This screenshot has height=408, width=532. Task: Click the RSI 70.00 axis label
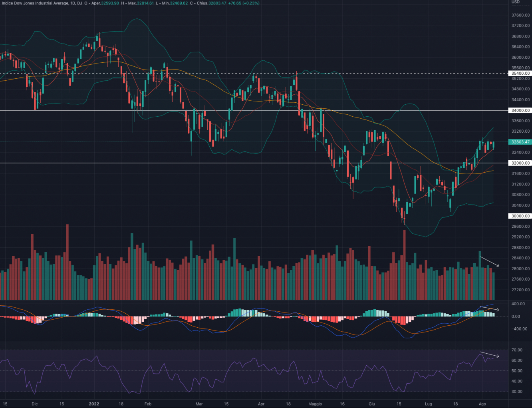[x=517, y=350]
